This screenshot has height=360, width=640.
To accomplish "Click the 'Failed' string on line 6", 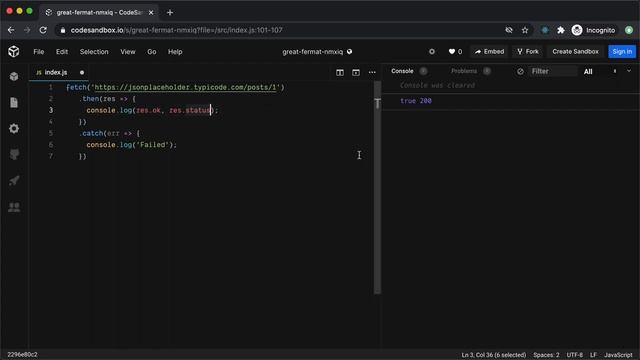I will [153, 145].
